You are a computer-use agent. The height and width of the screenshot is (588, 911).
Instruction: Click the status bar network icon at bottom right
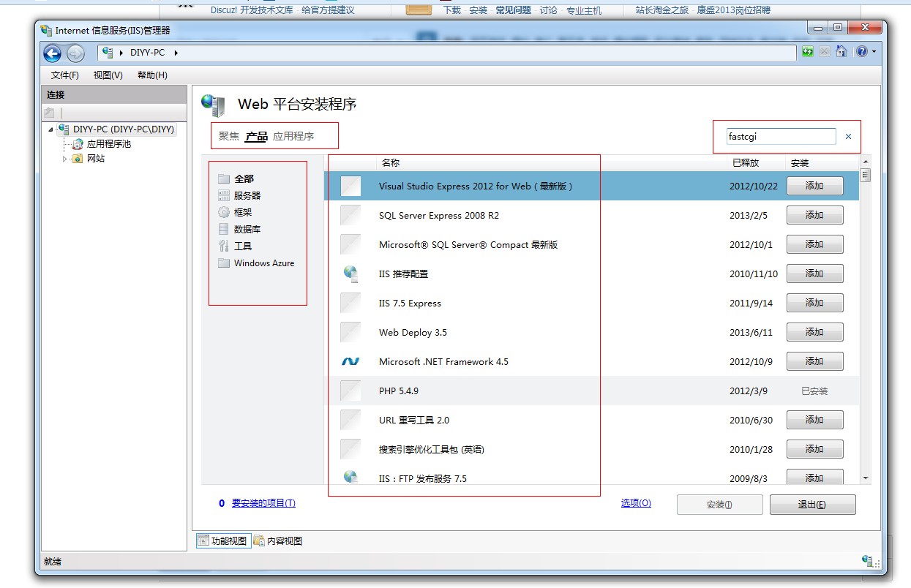pos(869,561)
